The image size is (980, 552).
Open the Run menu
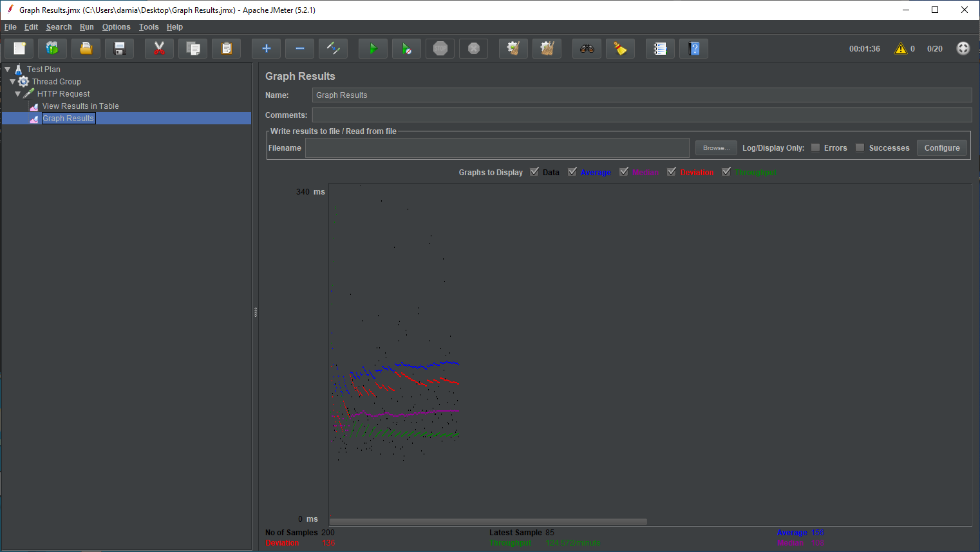87,27
